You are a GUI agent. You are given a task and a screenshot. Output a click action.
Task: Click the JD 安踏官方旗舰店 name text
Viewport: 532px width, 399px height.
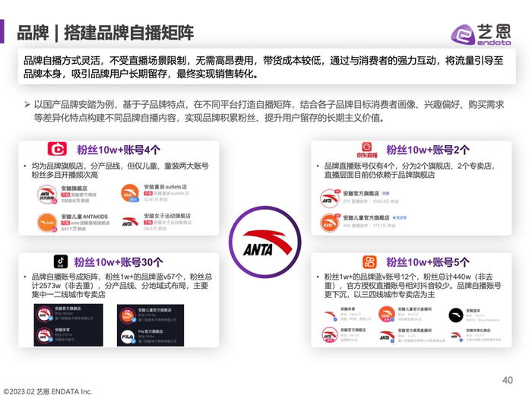point(361,193)
